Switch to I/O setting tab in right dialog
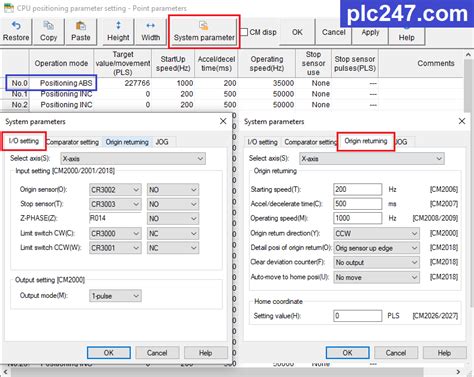Screen dimensions: 474x377 pyautogui.click(x=263, y=142)
